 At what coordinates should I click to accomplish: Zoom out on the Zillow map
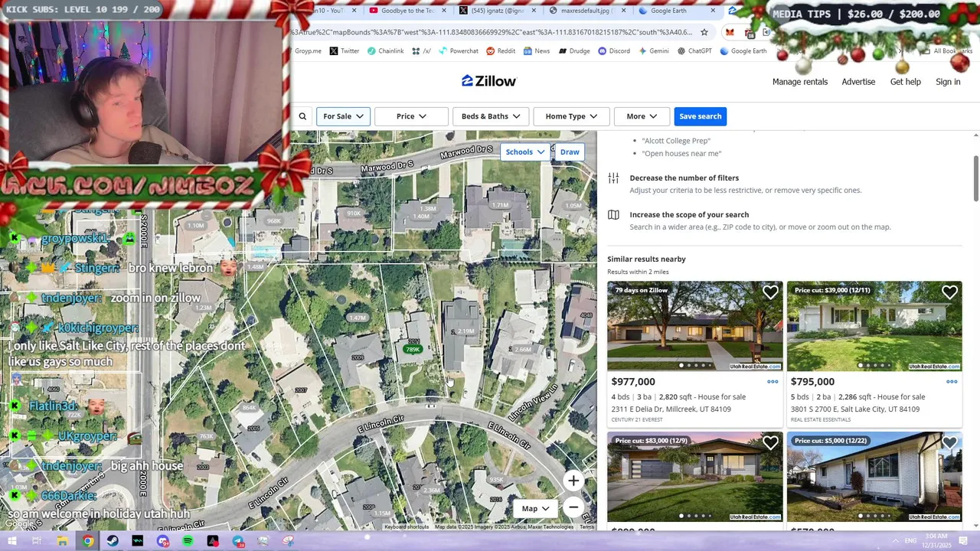click(x=573, y=507)
